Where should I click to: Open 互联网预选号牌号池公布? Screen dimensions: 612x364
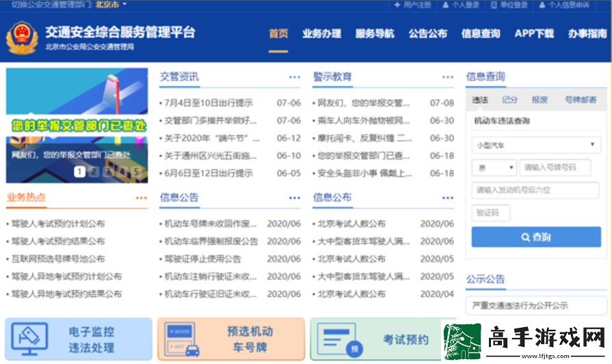click(58, 259)
